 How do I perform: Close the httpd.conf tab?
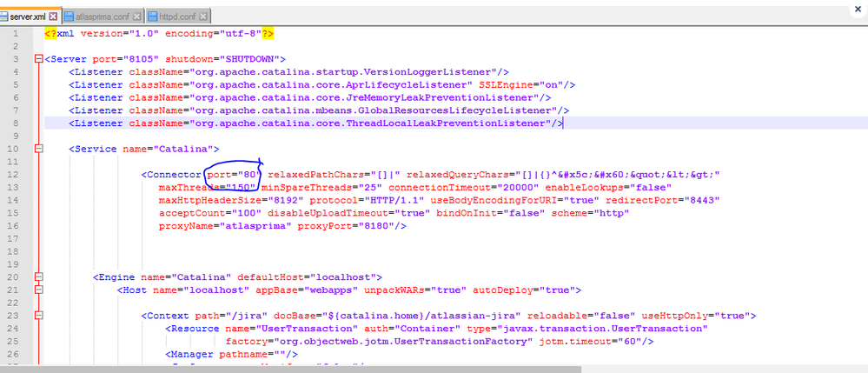[202, 17]
